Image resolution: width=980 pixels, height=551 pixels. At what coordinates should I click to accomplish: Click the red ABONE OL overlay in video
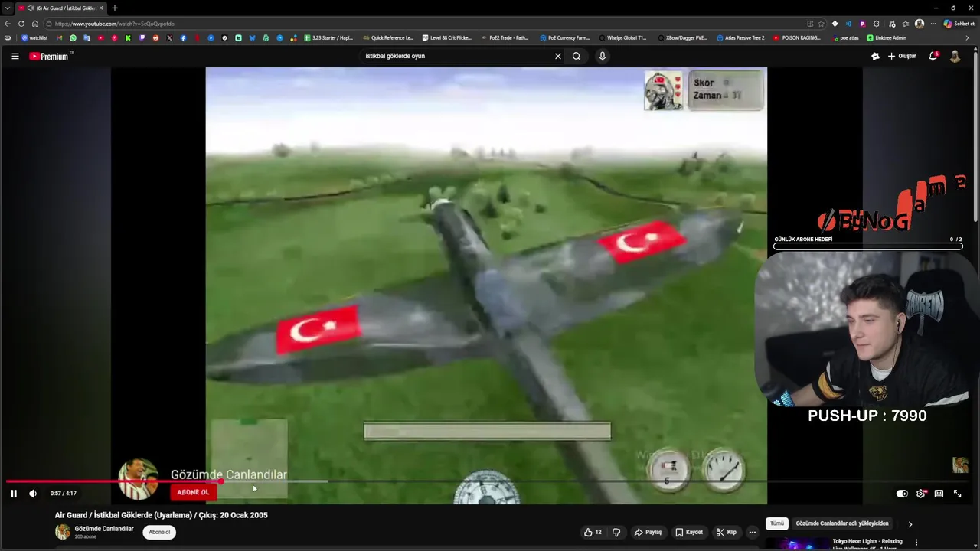[x=193, y=492]
